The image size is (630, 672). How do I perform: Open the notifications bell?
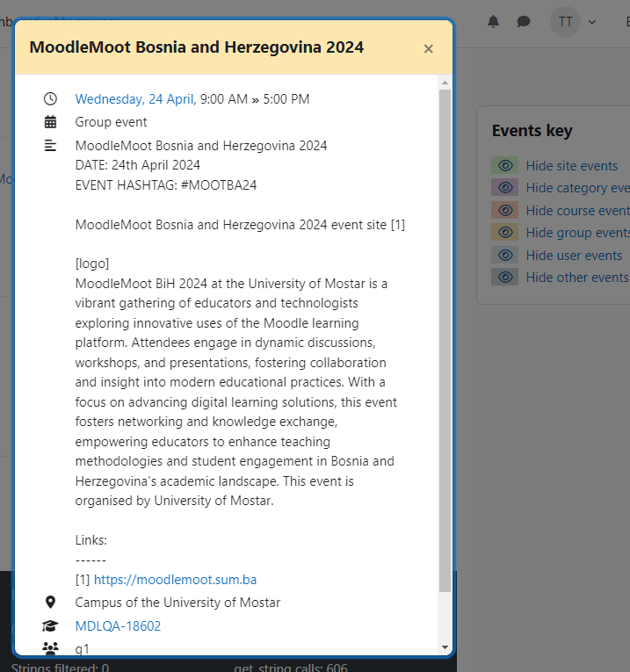pos(493,21)
